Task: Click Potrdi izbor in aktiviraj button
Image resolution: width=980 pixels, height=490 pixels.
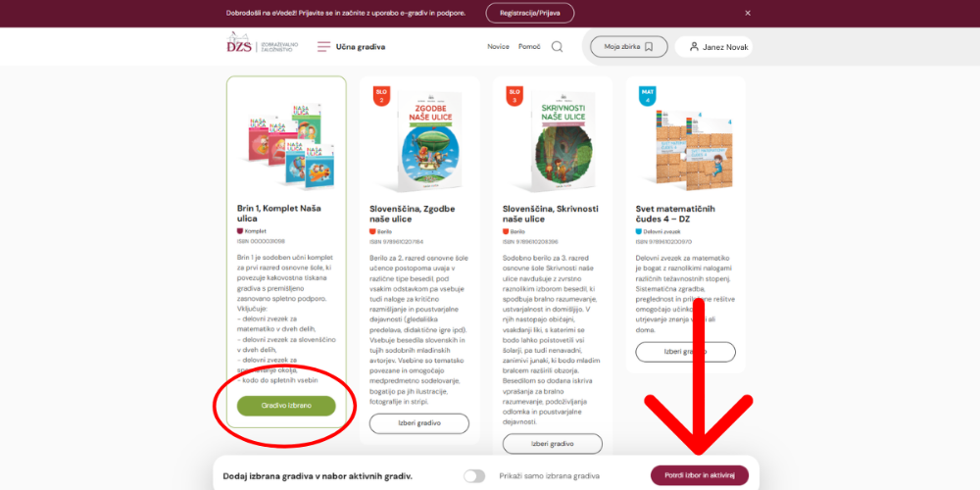Action: tap(700, 475)
